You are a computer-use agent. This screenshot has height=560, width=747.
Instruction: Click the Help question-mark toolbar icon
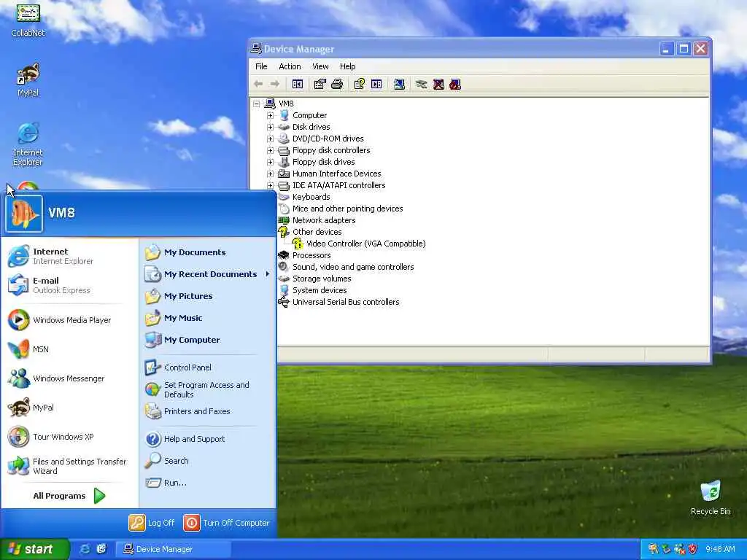[359, 85]
